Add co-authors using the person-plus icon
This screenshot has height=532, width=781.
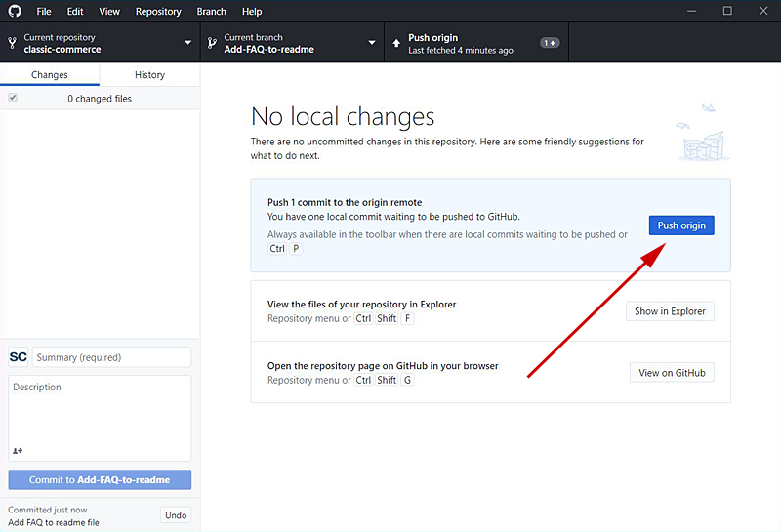18,450
